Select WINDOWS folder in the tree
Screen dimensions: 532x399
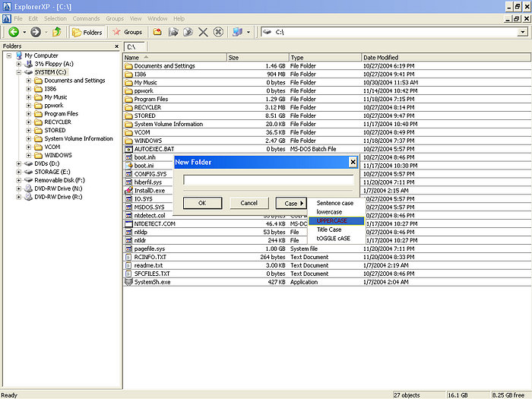pyautogui.click(x=58, y=155)
